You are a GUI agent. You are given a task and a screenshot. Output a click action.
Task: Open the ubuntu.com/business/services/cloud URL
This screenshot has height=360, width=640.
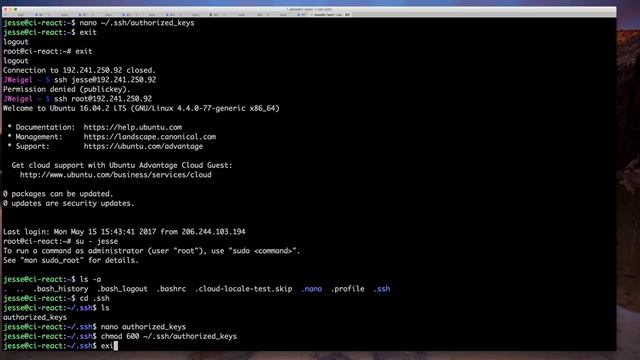(x=116, y=175)
